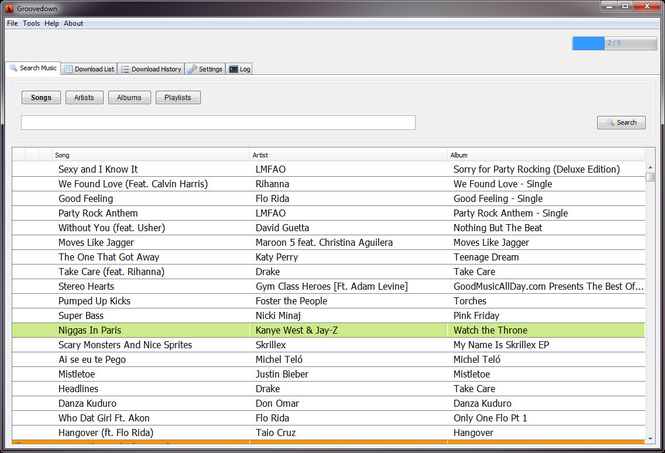The height and width of the screenshot is (453, 665).
Task: Select Who Dat Girl Ft. Akon
Action: tap(104, 418)
